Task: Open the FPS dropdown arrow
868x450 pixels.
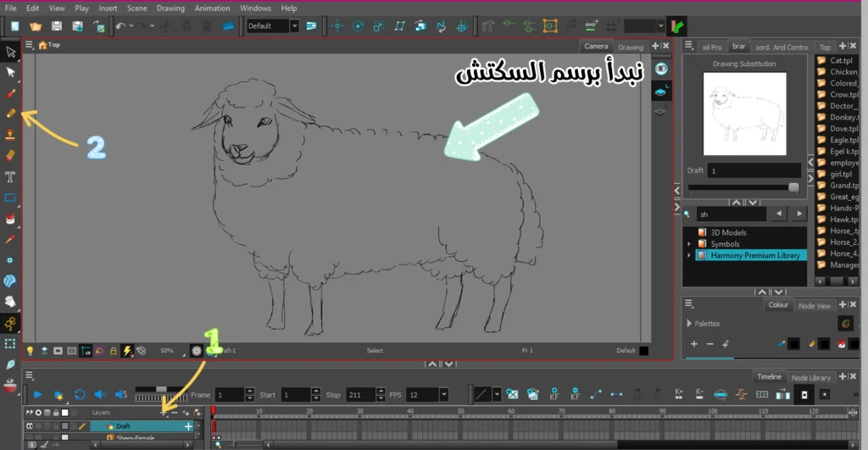Action: point(443,395)
